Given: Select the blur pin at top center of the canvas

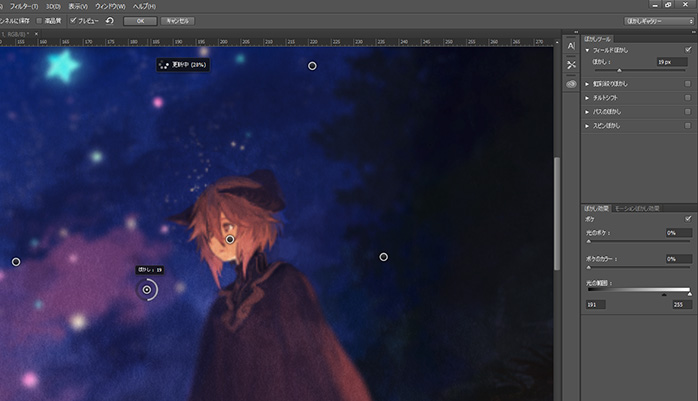Looking at the screenshot, I should pyautogui.click(x=312, y=66).
